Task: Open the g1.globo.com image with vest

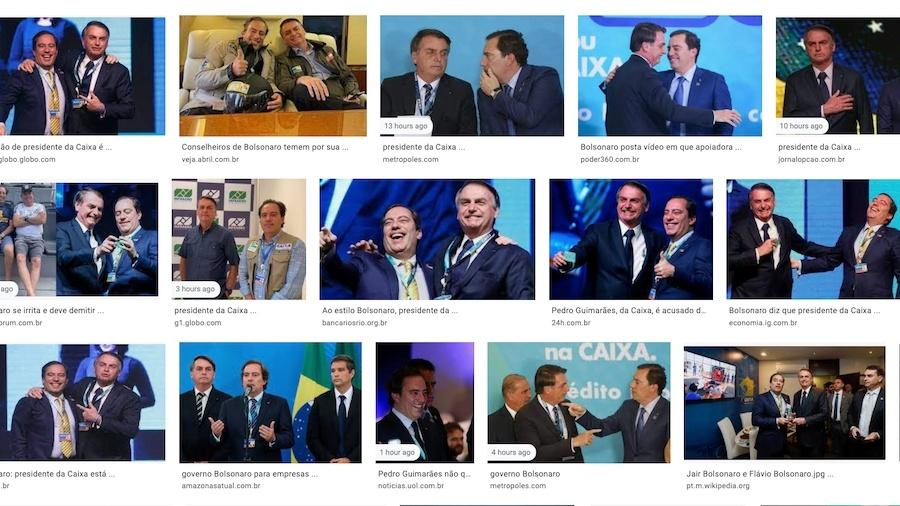Action: [239, 239]
